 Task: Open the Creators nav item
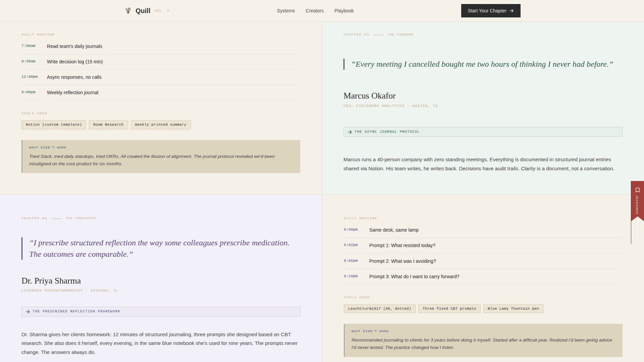pos(315,11)
